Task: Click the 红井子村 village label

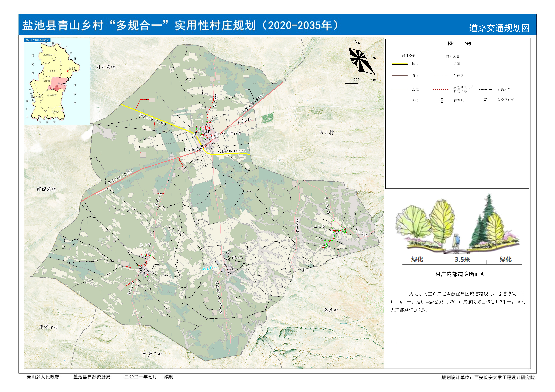Action: tap(152, 354)
